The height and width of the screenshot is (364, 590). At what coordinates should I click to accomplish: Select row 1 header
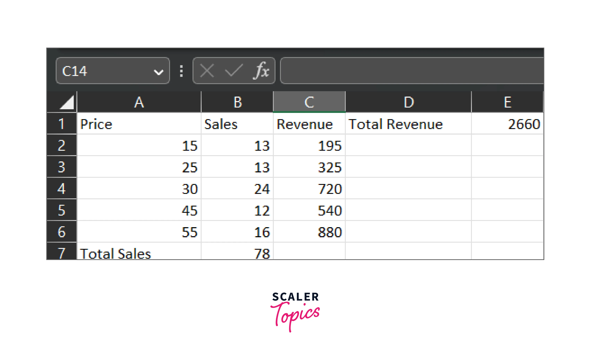coord(62,124)
